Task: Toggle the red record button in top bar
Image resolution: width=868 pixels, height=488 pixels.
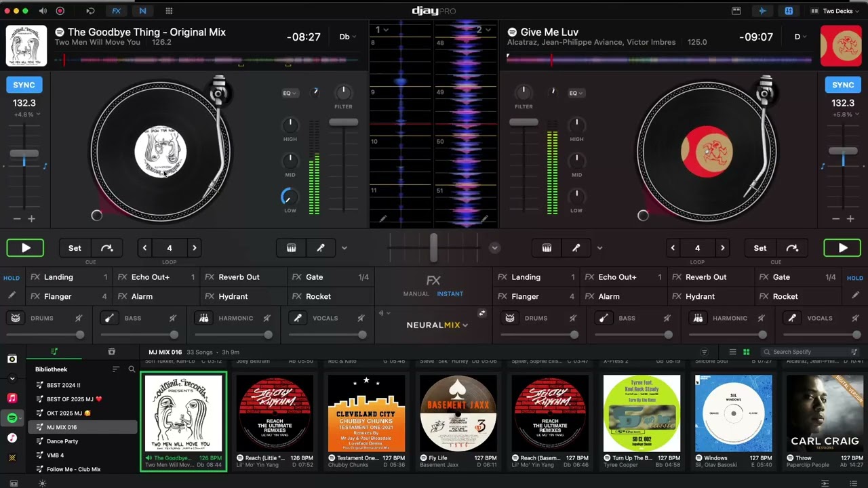Action: tap(60, 11)
